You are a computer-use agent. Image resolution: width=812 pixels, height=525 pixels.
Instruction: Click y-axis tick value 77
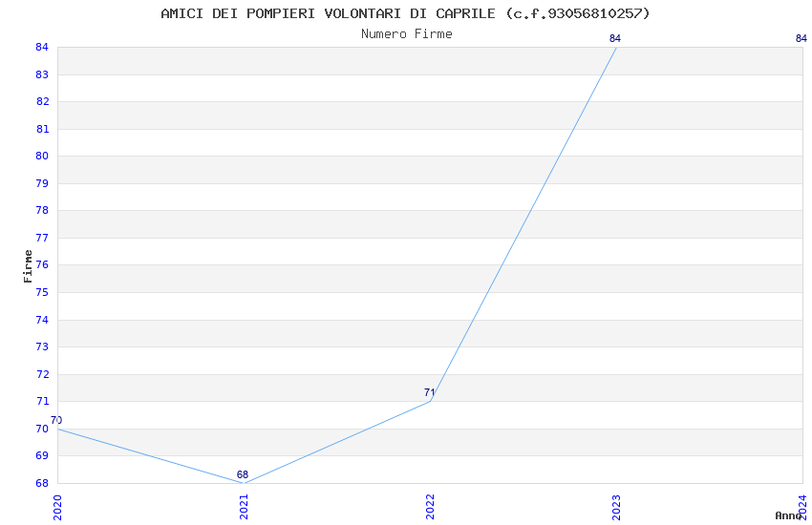42,238
